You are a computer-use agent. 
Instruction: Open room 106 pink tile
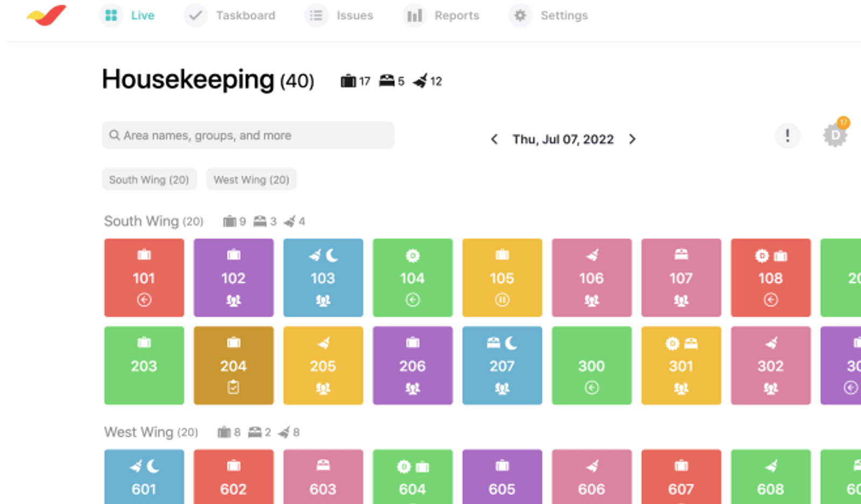click(591, 278)
